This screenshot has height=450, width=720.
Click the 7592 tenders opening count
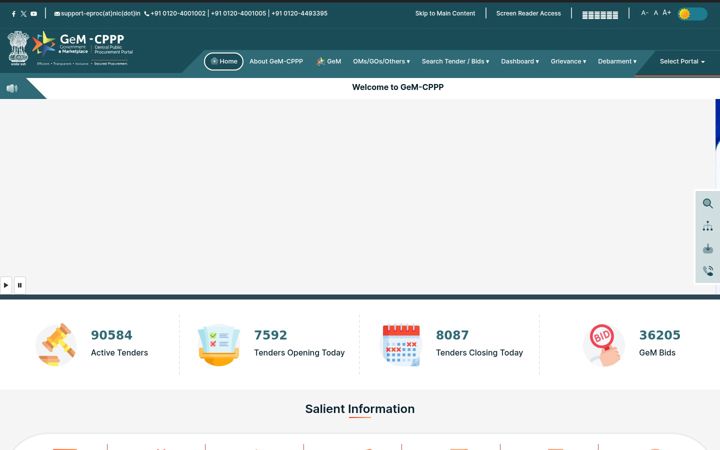pos(270,335)
